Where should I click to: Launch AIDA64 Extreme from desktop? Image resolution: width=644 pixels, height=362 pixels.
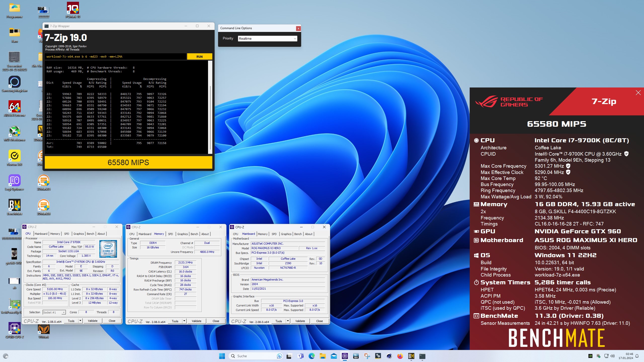coord(15,109)
